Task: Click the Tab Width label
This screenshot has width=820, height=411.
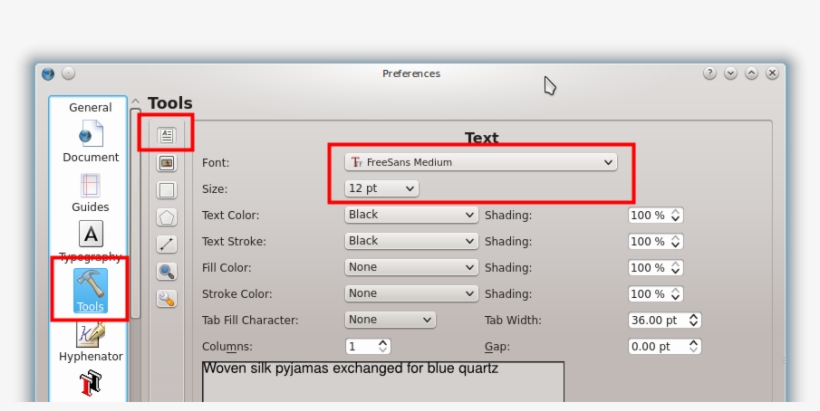Action: 512,320
